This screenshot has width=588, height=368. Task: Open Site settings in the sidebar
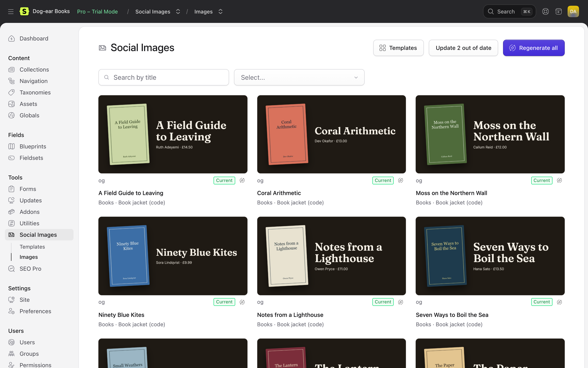(x=39, y=300)
